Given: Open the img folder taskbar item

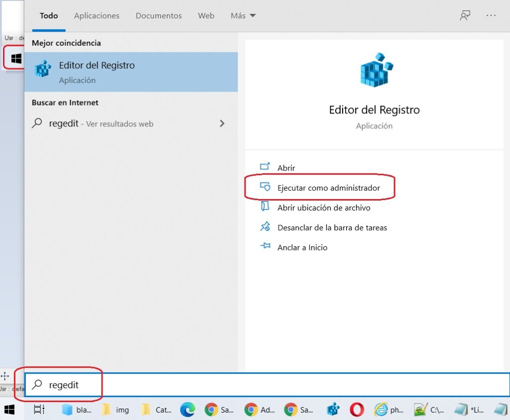Looking at the screenshot, I should tap(116, 410).
